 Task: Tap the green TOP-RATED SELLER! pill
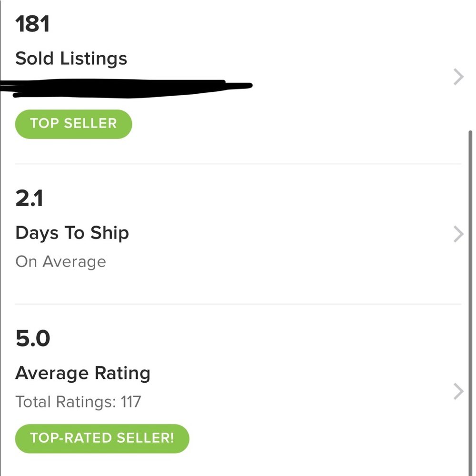pyautogui.click(x=102, y=438)
